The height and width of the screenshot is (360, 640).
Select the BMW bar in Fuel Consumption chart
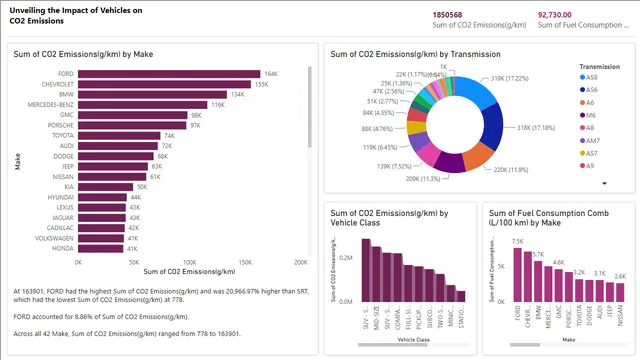coord(538,281)
